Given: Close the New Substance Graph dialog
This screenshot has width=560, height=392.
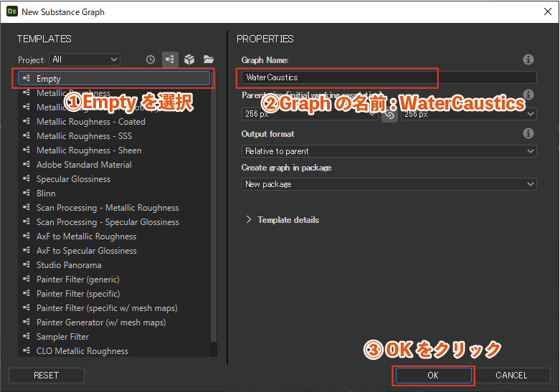Looking at the screenshot, I should (548, 11).
